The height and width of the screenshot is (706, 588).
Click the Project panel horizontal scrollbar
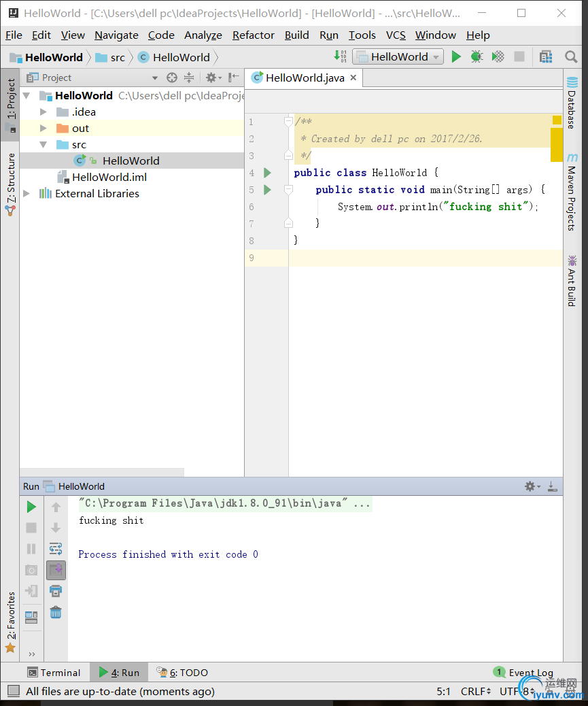102,472
